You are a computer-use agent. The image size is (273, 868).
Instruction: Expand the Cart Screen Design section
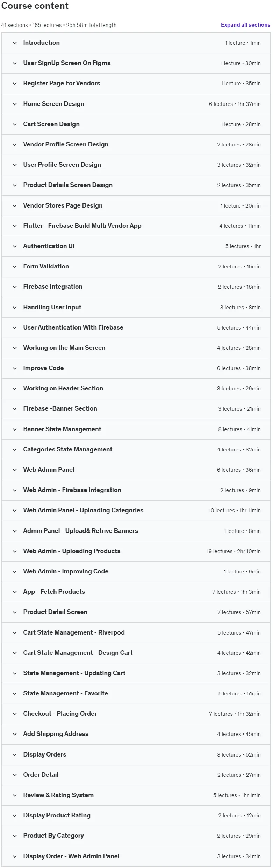pos(136,124)
